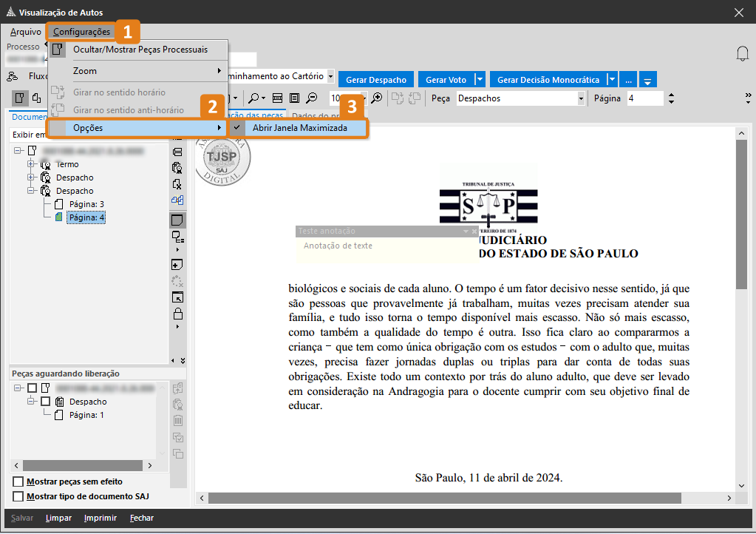Enable Mostrar peças sem efeito
Viewport: 756px width, 534px height.
(x=18, y=481)
